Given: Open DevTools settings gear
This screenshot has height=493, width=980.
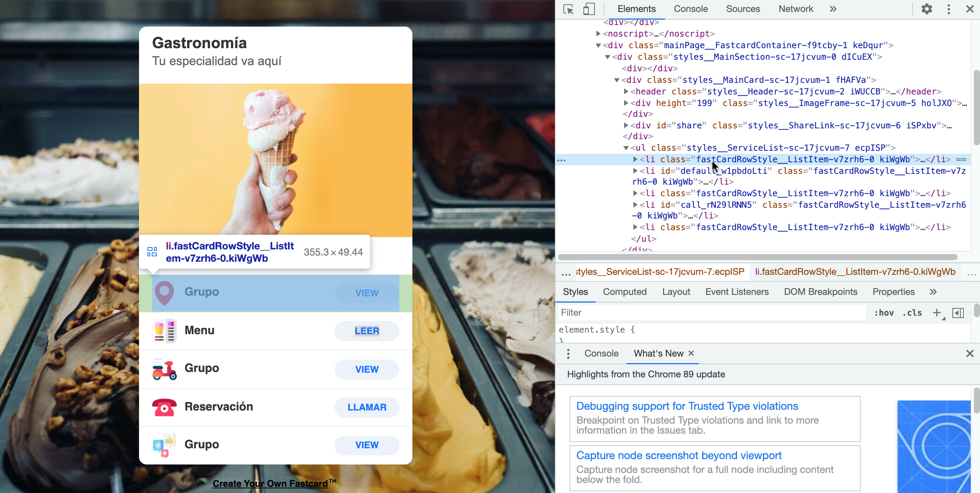Looking at the screenshot, I should click(x=926, y=9).
